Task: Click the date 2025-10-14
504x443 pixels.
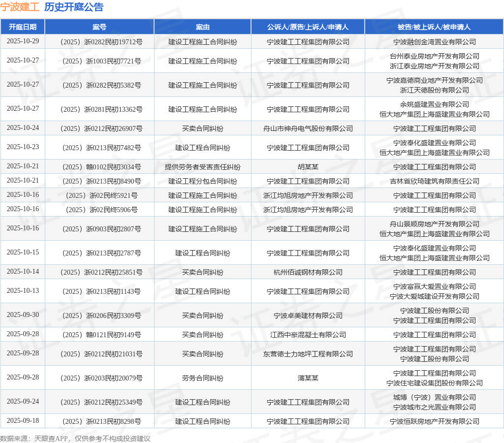Action: [x=23, y=272]
